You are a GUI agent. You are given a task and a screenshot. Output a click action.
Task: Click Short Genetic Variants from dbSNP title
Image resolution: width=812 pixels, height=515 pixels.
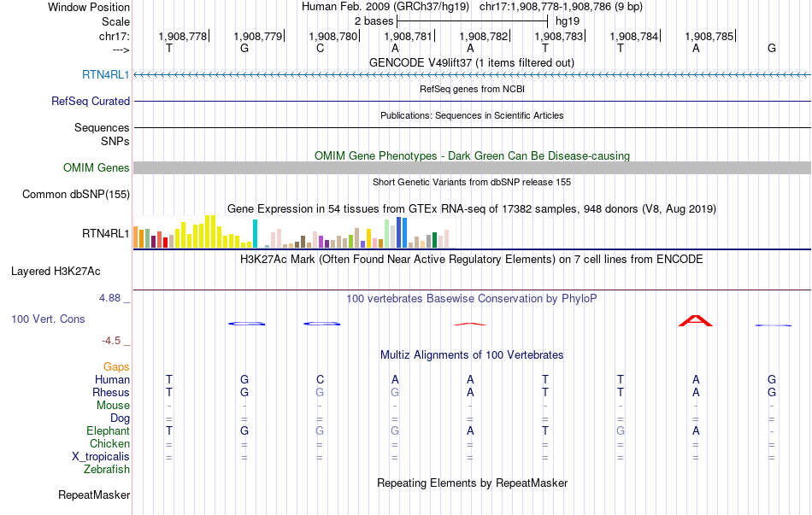472,182
